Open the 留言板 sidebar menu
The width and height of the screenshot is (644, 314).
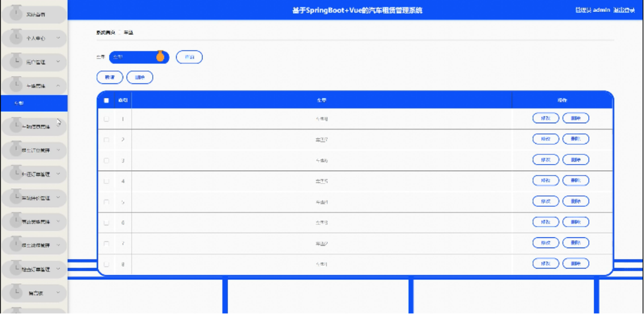34,293
